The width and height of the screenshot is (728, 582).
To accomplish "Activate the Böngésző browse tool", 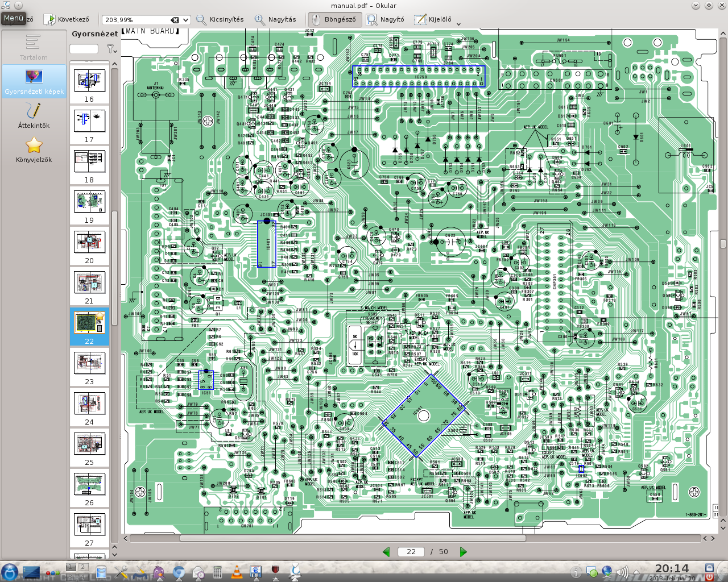I will (334, 19).
